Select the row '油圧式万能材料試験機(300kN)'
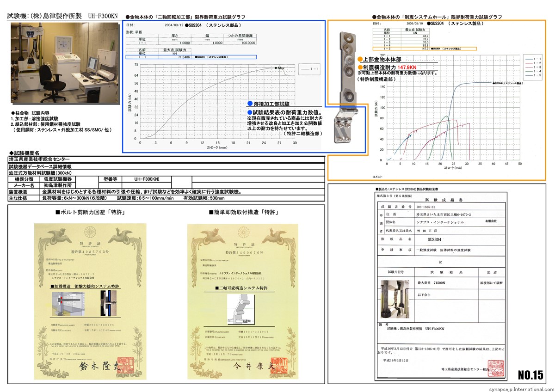The width and height of the screenshot is (555, 392). pos(166,172)
